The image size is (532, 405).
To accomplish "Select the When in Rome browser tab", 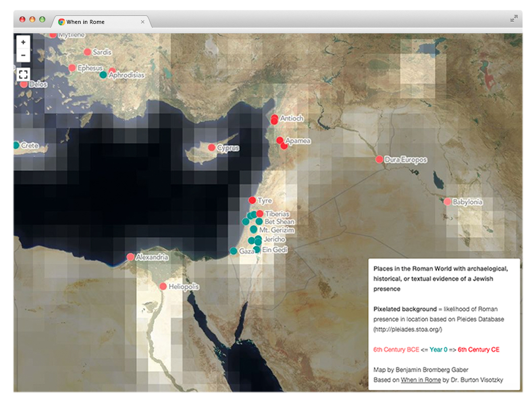I will [x=101, y=22].
